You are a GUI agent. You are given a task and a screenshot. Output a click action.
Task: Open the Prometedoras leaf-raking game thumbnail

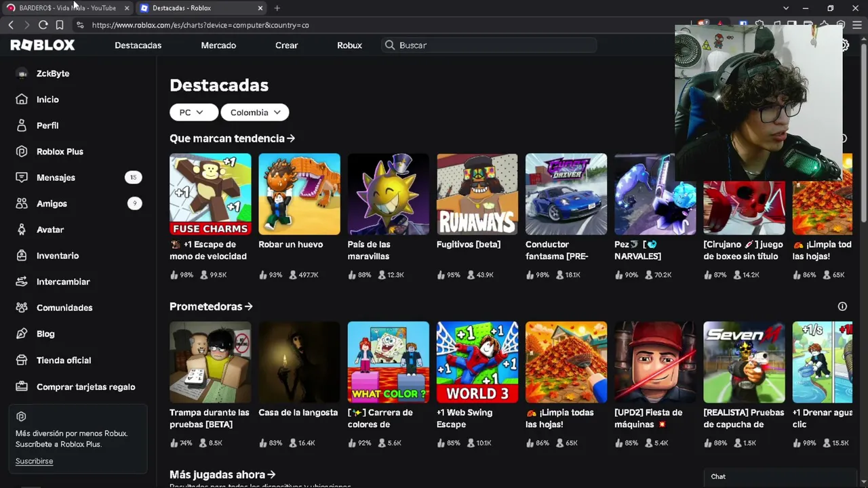(x=566, y=362)
